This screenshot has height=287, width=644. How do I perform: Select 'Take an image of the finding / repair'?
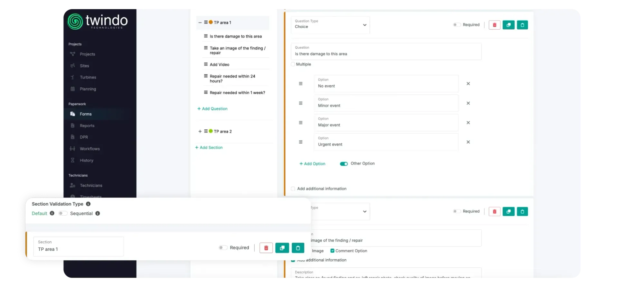[x=238, y=51]
